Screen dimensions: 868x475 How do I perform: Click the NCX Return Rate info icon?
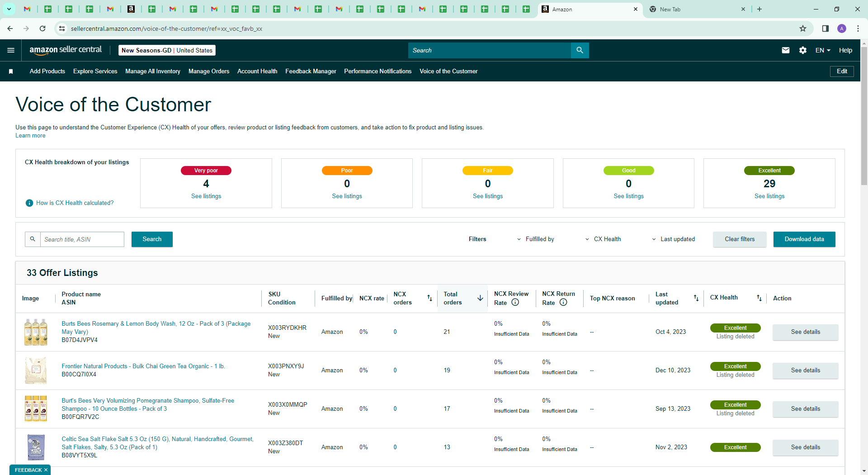(563, 303)
